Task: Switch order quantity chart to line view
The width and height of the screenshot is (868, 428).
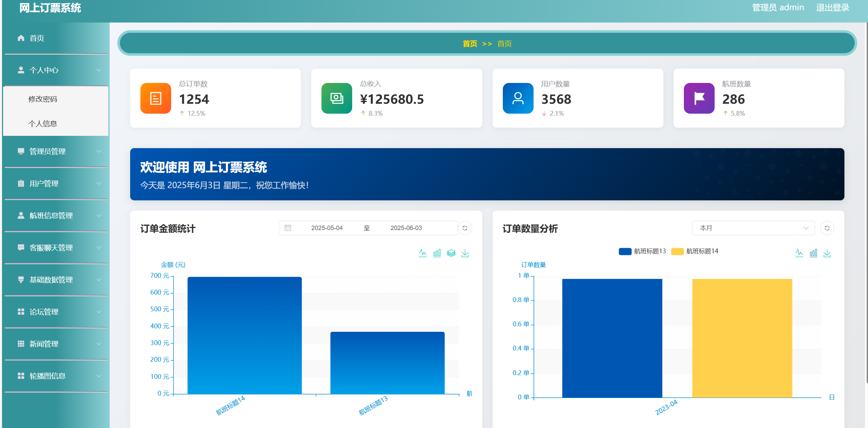Action: click(x=799, y=253)
